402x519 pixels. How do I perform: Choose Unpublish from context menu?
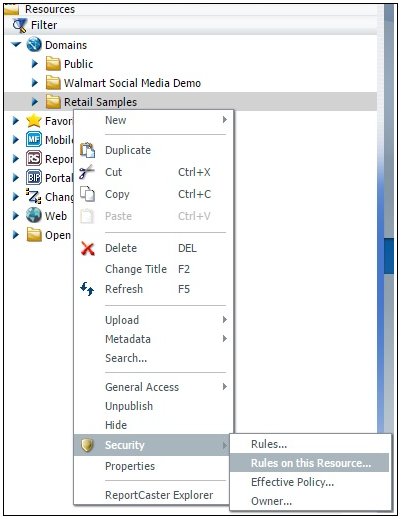129,406
